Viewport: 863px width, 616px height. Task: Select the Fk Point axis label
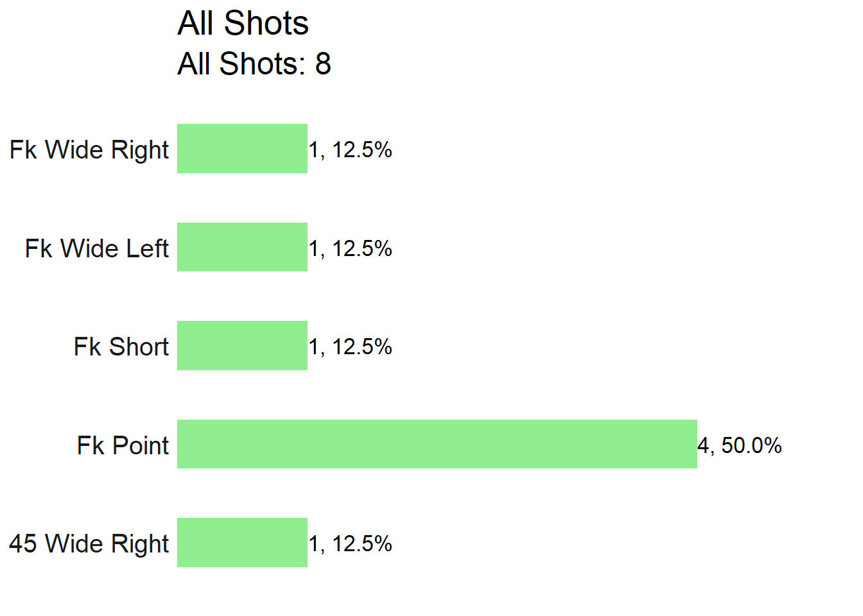(123, 445)
